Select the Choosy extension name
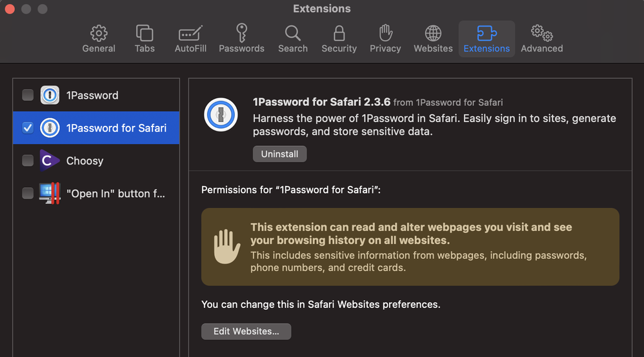 [85, 161]
